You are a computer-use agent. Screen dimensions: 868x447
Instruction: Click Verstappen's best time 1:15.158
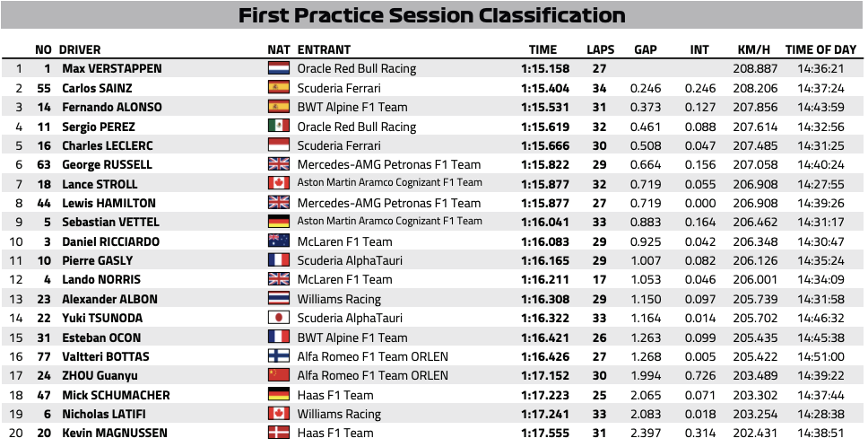point(544,69)
